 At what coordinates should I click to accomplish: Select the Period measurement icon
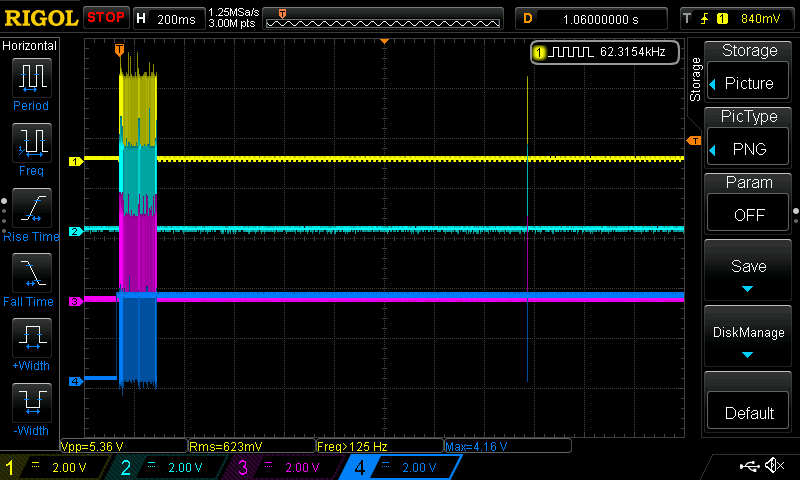31,78
